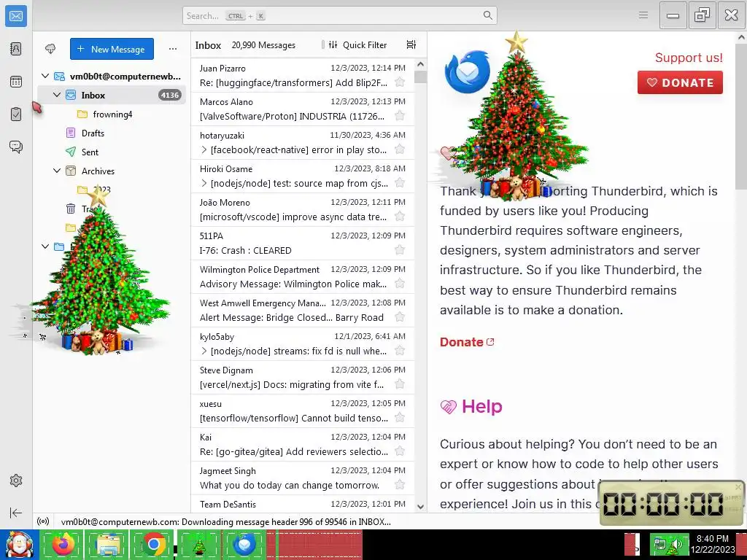Image resolution: width=747 pixels, height=560 pixels.
Task: Open the Address Book space
Action: click(x=16, y=49)
